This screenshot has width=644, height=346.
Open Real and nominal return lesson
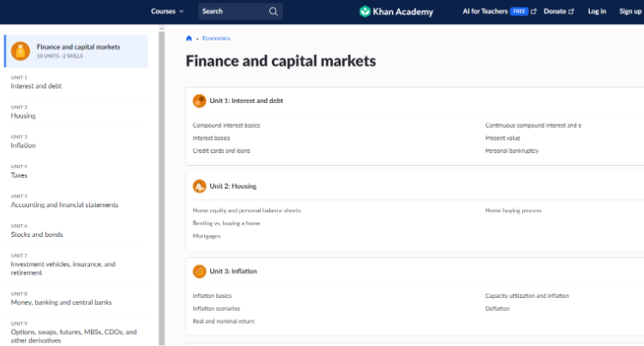coord(224,321)
